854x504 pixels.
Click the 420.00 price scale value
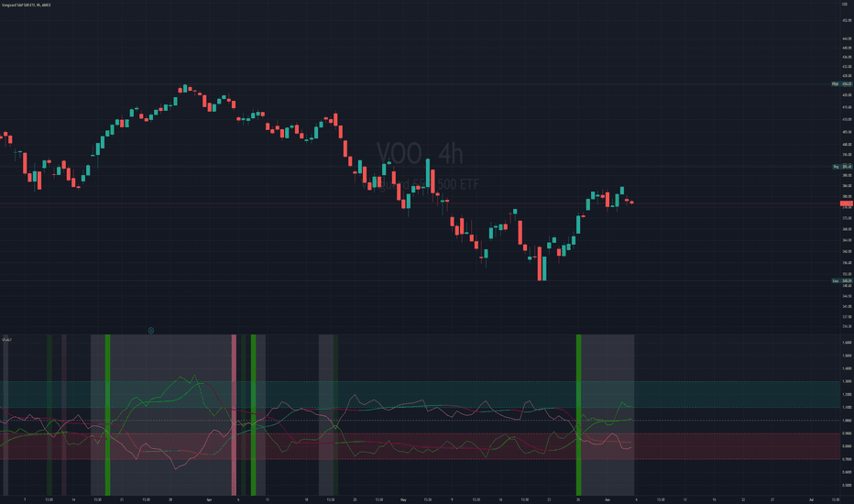click(x=847, y=94)
